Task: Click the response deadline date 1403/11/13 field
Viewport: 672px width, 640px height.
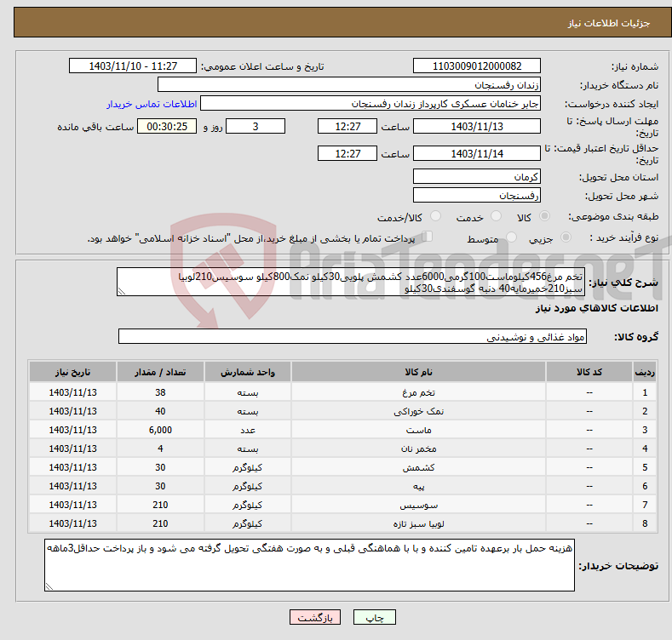Action: point(477,126)
